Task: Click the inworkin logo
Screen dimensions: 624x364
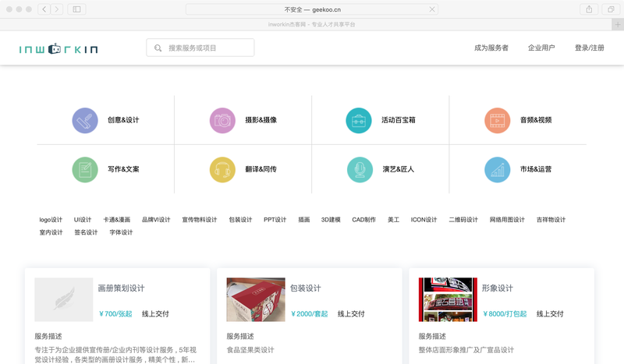Action: click(x=58, y=48)
